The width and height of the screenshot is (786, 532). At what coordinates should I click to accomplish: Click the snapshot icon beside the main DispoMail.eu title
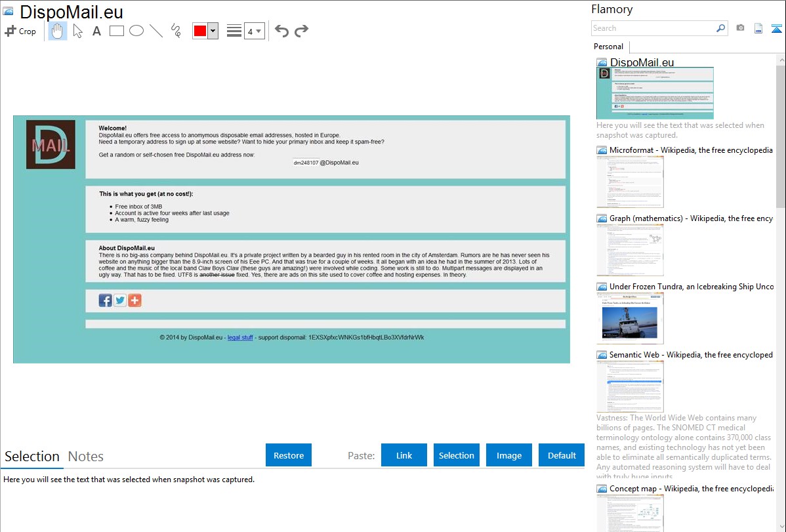(x=8, y=12)
